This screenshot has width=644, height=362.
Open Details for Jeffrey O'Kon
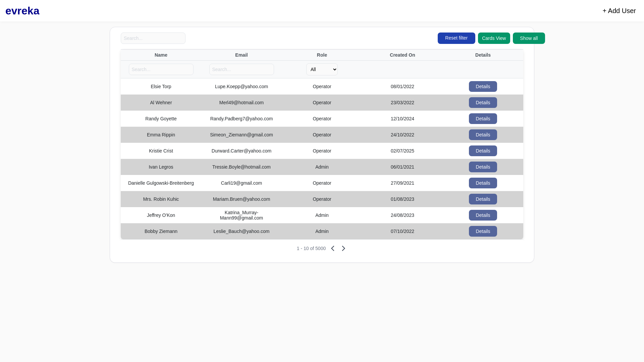(x=483, y=215)
